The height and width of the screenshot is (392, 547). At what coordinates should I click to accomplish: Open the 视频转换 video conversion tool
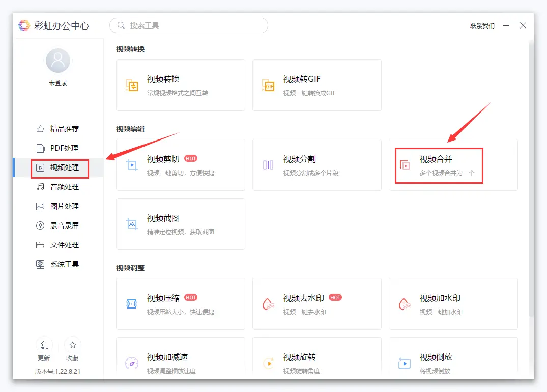(180, 85)
